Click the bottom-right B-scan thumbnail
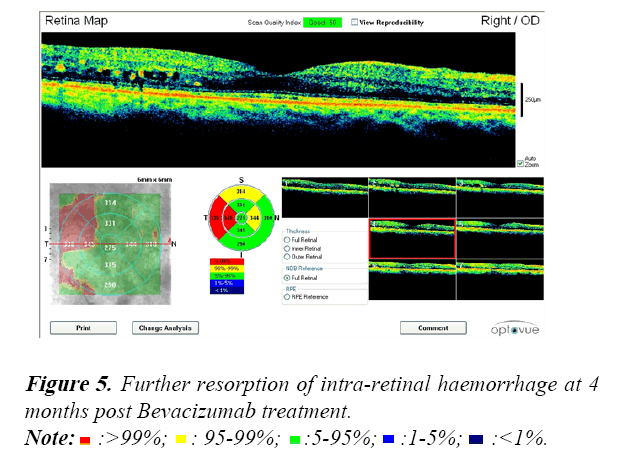 click(500, 282)
